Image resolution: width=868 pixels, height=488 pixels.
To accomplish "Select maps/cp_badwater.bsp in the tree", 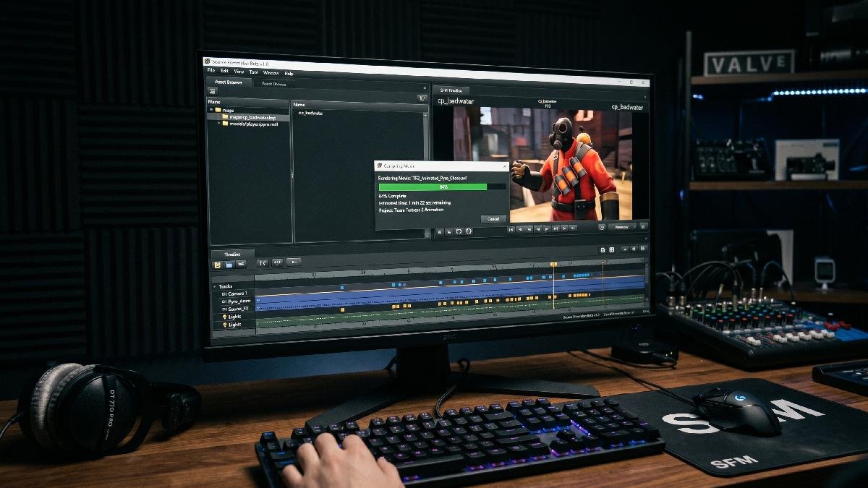I will pos(249,117).
